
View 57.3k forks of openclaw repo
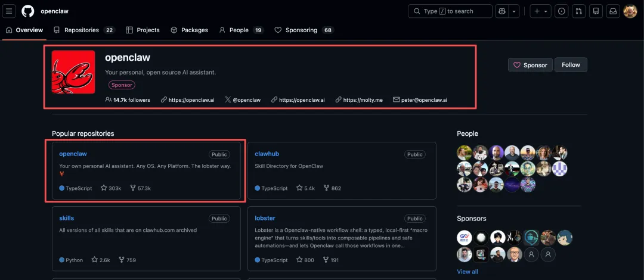point(141,188)
